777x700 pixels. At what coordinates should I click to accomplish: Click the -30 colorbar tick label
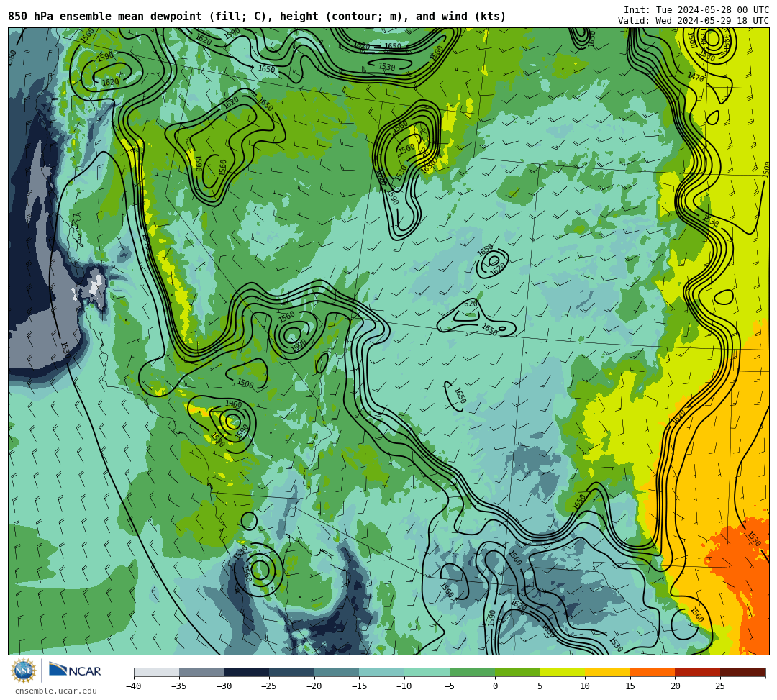tap(224, 686)
